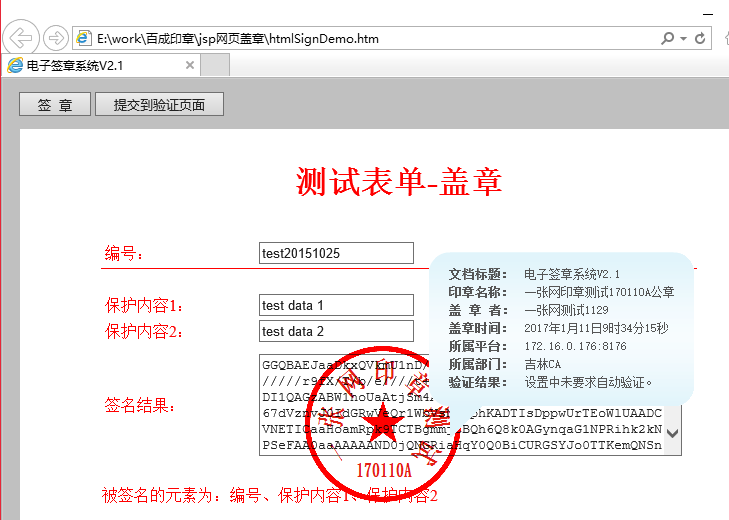Expand the address bar dropdown arrow
This screenshot has width=729, height=520.
point(683,38)
